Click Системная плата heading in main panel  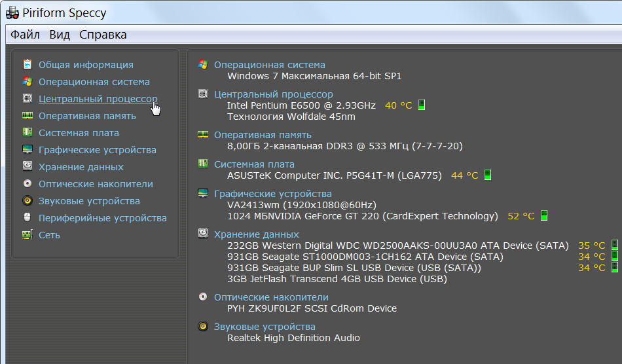point(254,164)
